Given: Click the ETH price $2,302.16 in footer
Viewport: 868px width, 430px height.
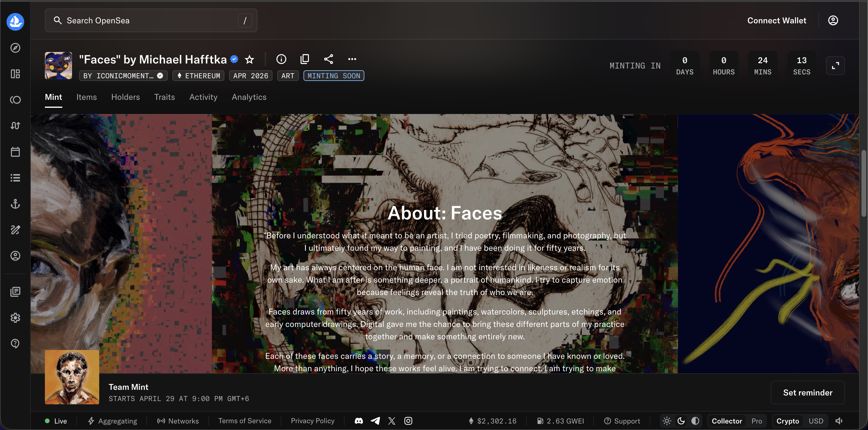Looking at the screenshot, I should click(x=492, y=421).
